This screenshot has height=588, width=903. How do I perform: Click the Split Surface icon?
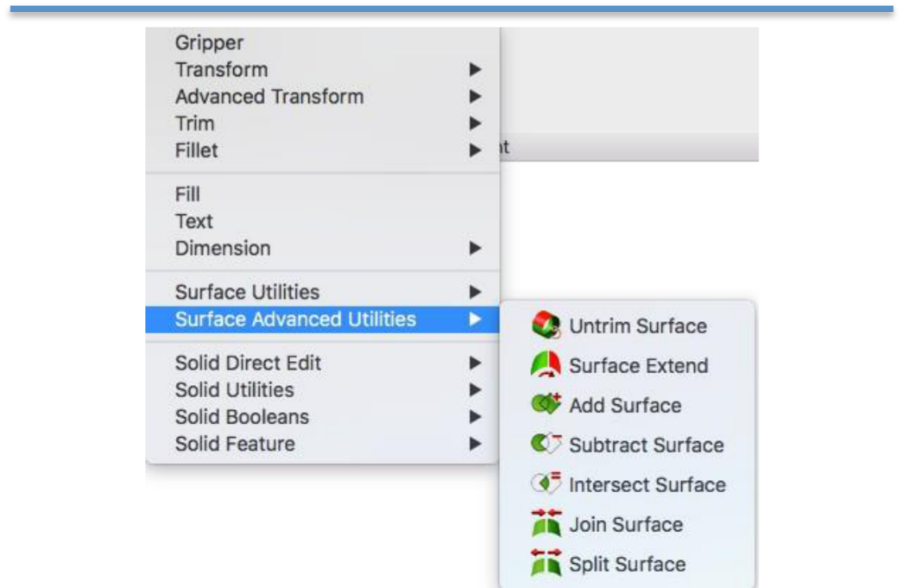click(546, 564)
